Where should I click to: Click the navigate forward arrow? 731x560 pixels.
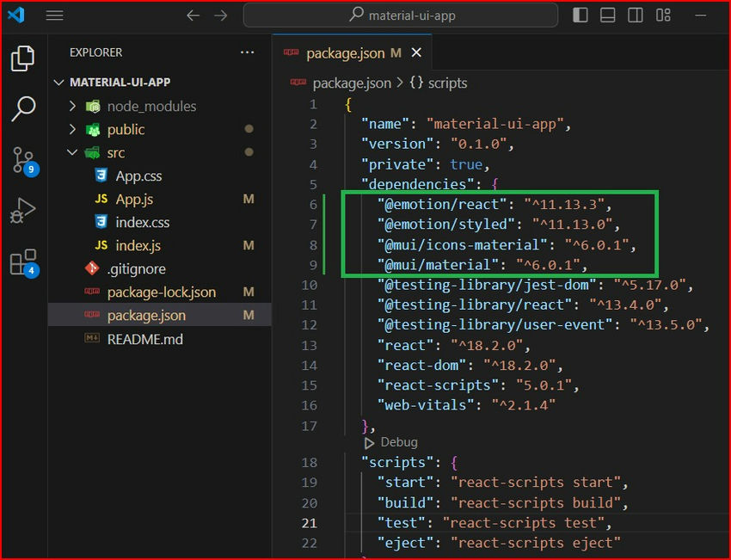pyautogui.click(x=220, y=15)
